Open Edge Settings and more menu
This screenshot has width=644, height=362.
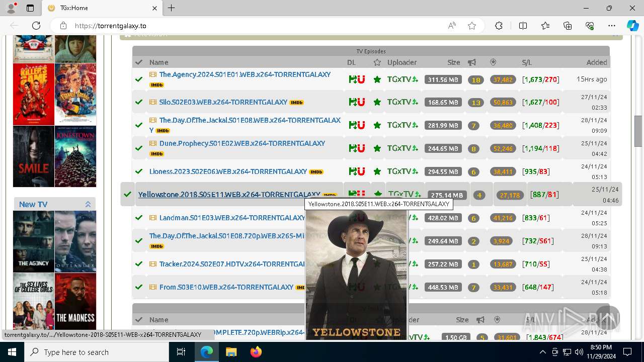[x=612, y=26]
